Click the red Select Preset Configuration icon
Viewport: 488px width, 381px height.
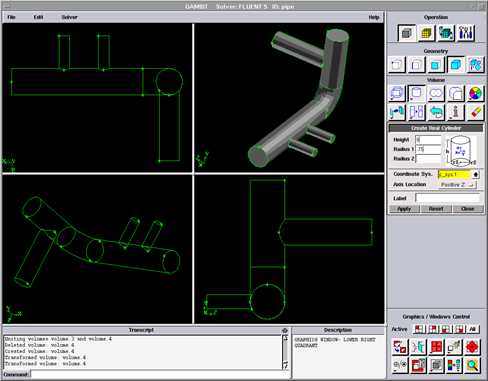click(x=436, y=347)
